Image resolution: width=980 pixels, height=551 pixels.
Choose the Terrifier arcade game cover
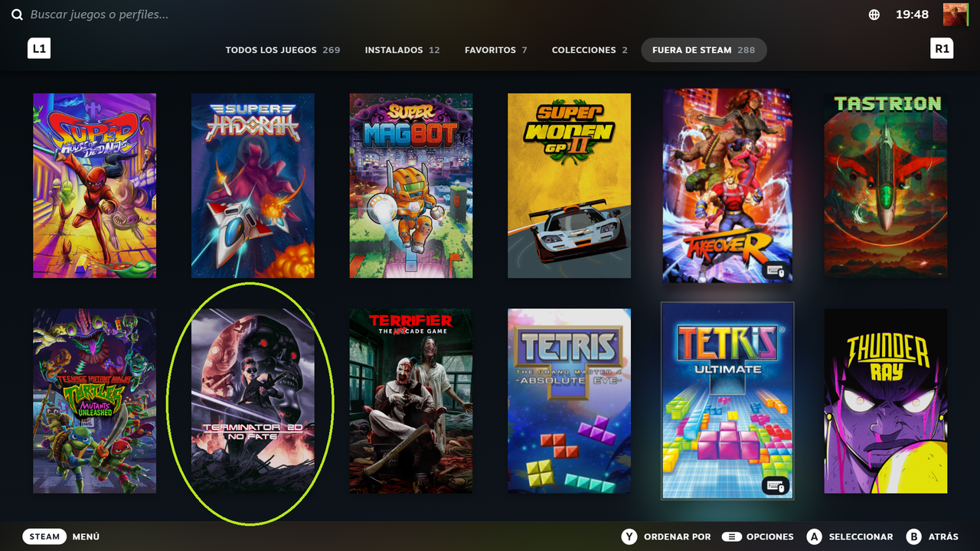411,401
